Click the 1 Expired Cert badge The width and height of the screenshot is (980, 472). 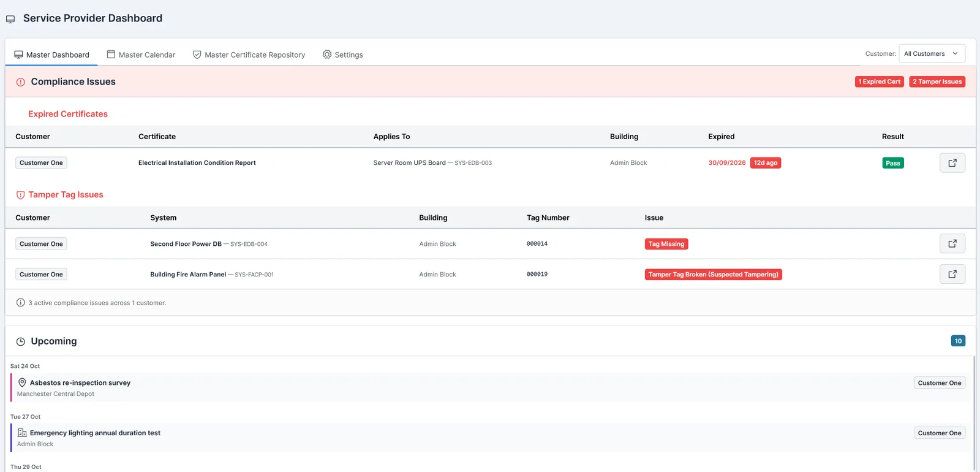coord(879,82)
